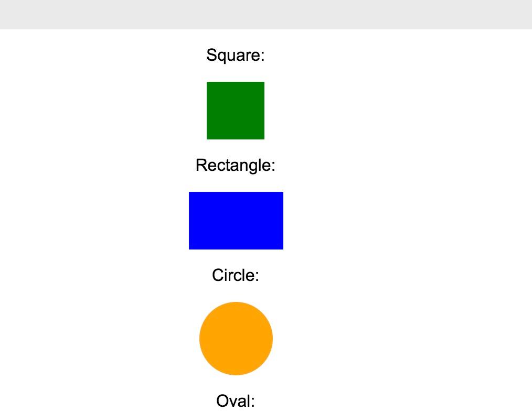Click the blue rectangle shape
Viewport: 532px width, 412px height.
[236, 221]
